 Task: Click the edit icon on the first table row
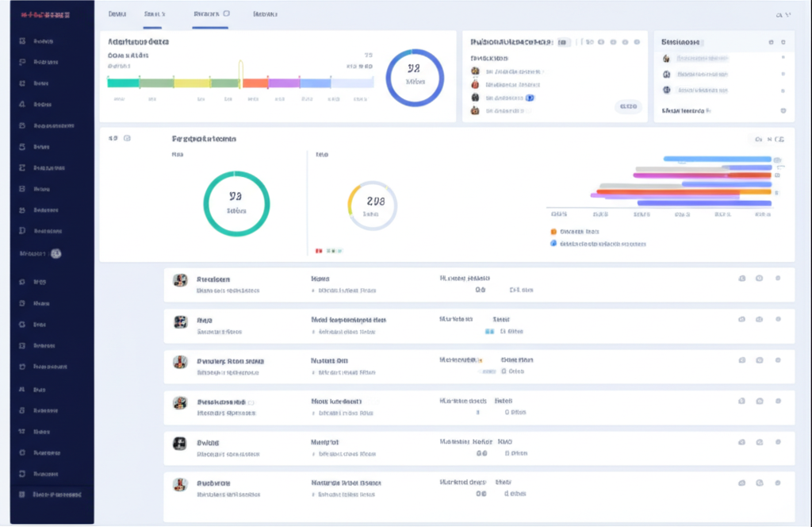point(741,279)
